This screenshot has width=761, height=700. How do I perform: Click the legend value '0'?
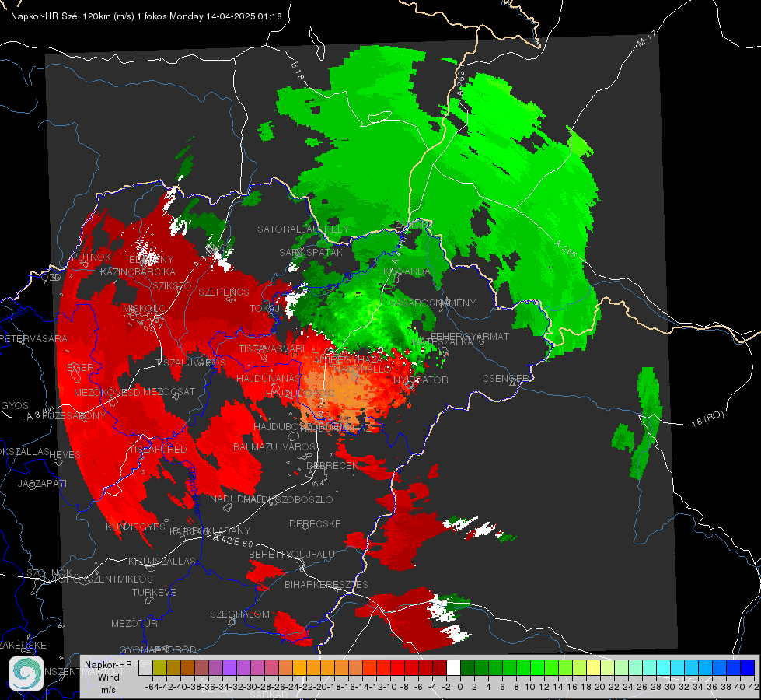pos(460,687)
